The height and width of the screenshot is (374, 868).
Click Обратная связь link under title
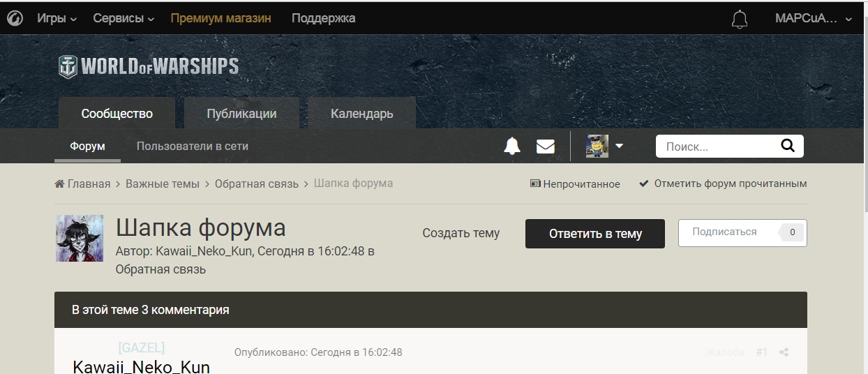160,269
